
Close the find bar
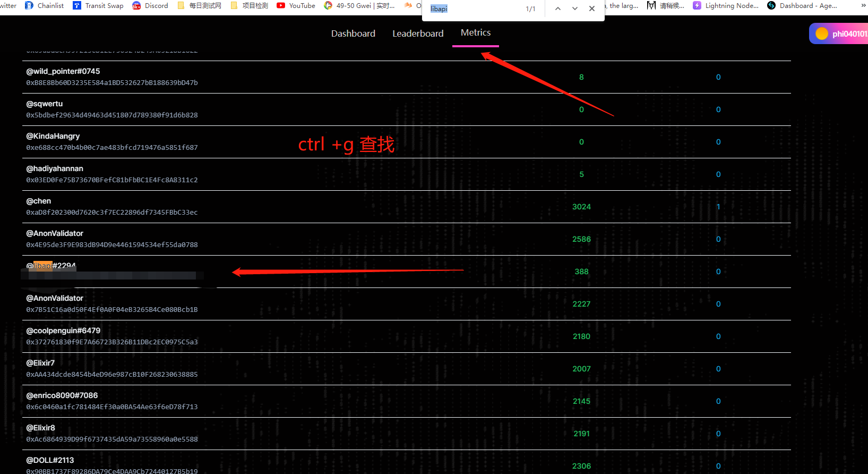(x=592, y=9)
